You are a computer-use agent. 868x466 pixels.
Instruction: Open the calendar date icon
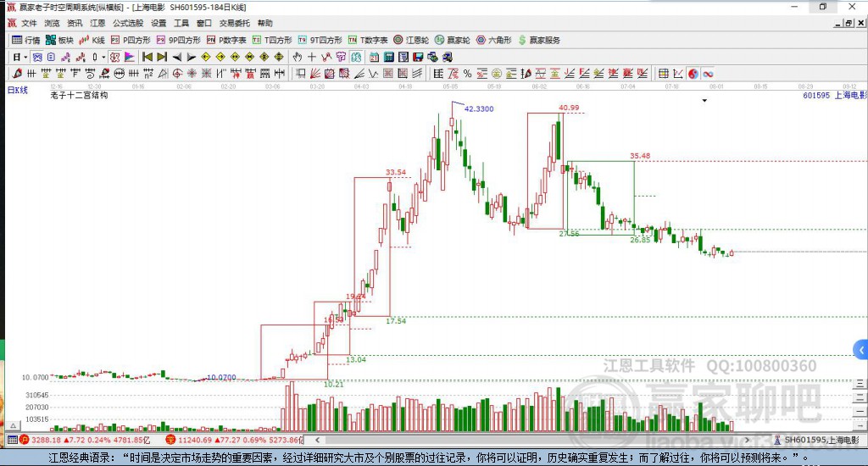[374, 57]
